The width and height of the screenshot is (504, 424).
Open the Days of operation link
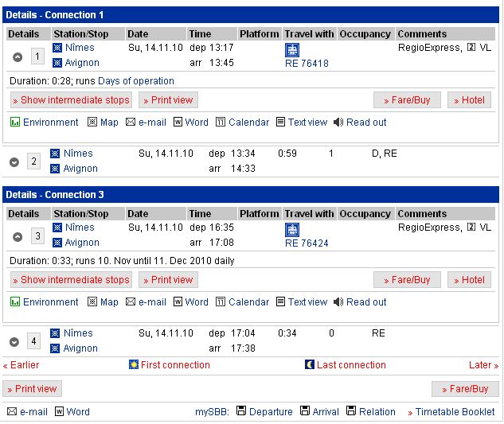point(136,81)
